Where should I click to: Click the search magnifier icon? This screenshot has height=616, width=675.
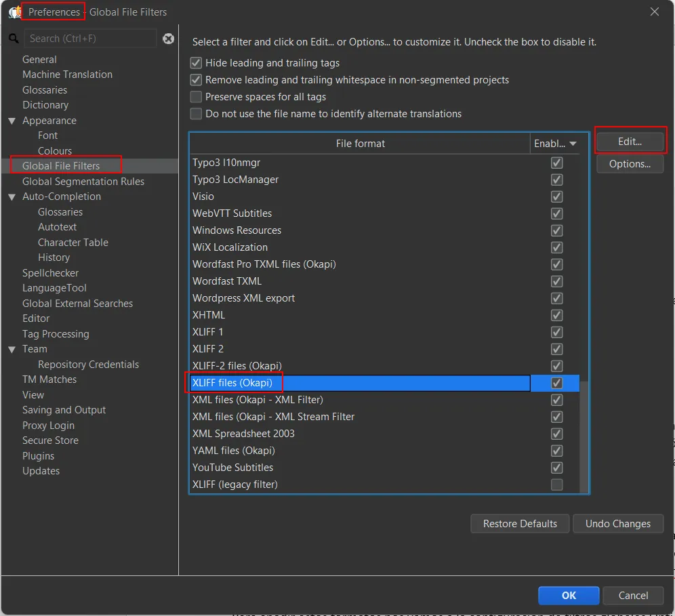point(13,39)
